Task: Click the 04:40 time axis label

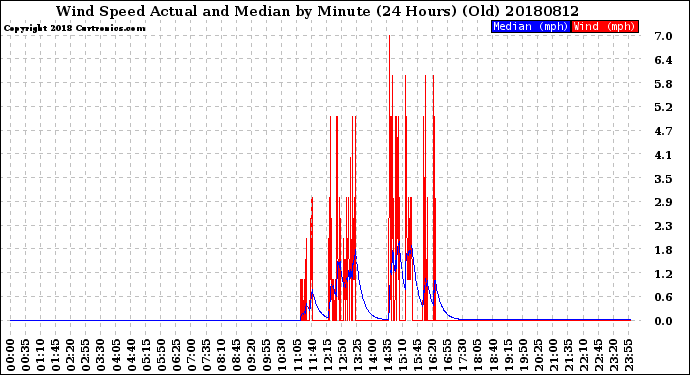Action: pos(131,355)
